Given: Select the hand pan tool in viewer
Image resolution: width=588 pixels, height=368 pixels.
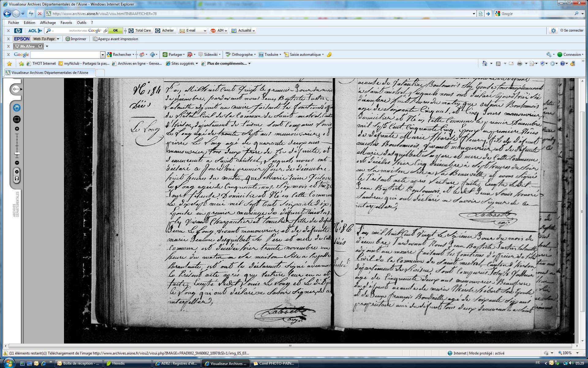Looking at the screenshot, I should pyautogui.click(x=17, y=108).
